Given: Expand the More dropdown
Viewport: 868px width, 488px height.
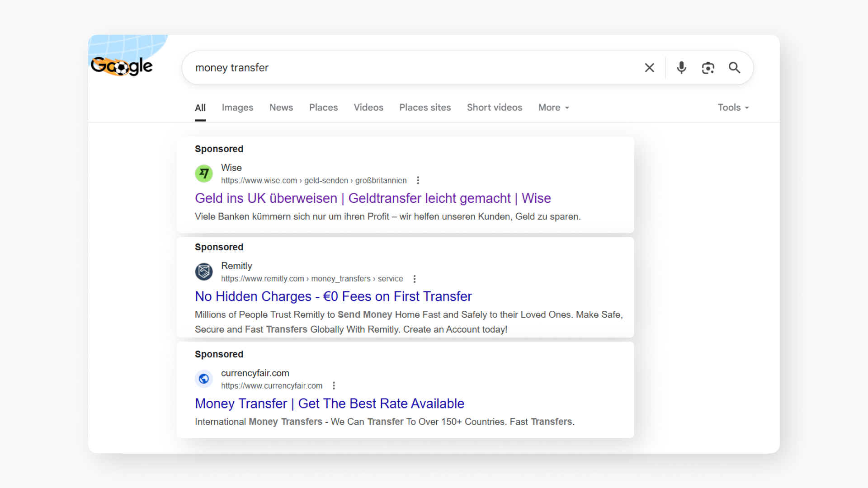Looking at the screenshot, I should (x=554, y=108).
